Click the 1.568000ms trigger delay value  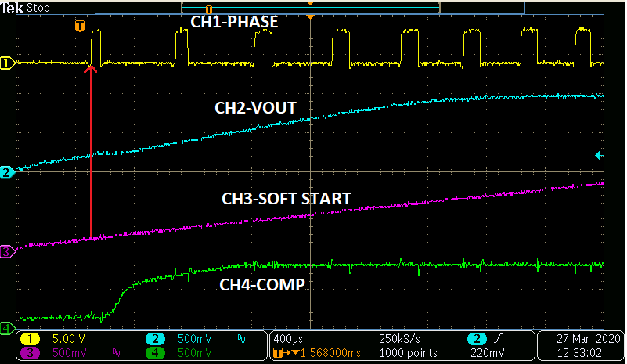pyautogui.click(x=330, y=353)
